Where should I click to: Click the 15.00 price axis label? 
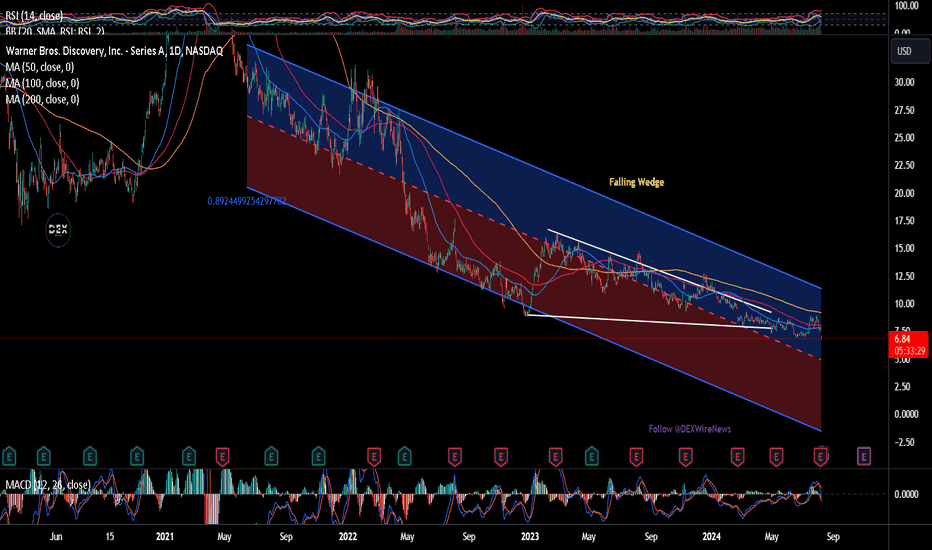904,248
